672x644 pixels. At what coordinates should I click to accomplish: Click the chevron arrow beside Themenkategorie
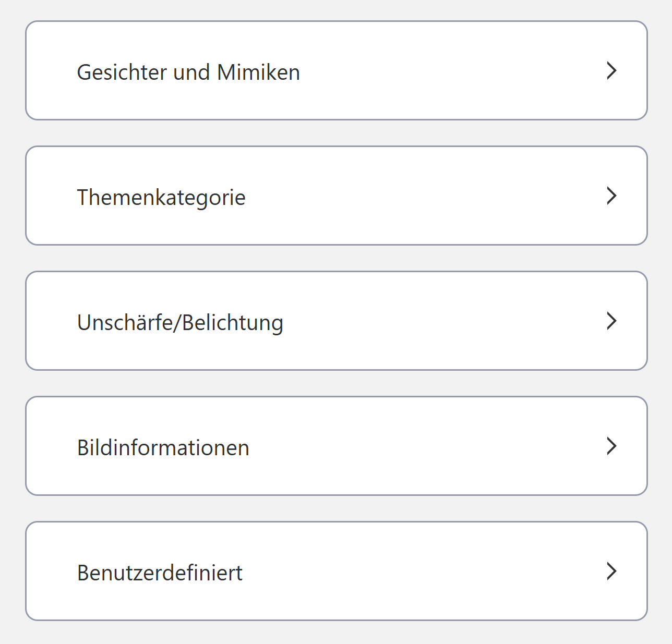click(611, 196)
